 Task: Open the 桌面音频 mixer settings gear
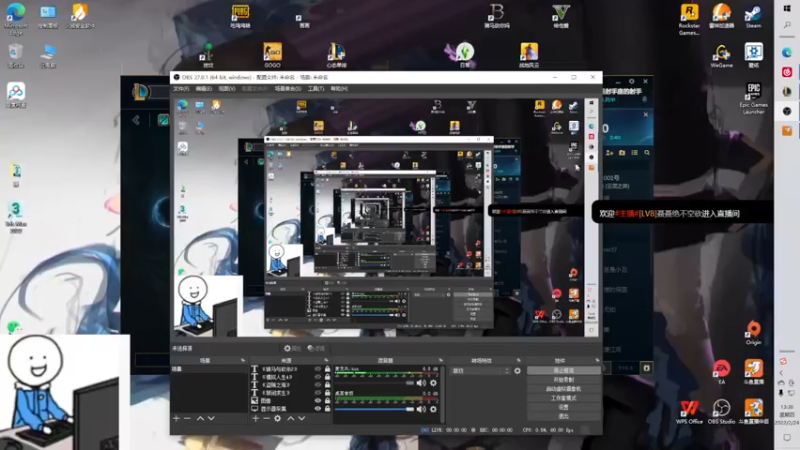coord(433,409)
